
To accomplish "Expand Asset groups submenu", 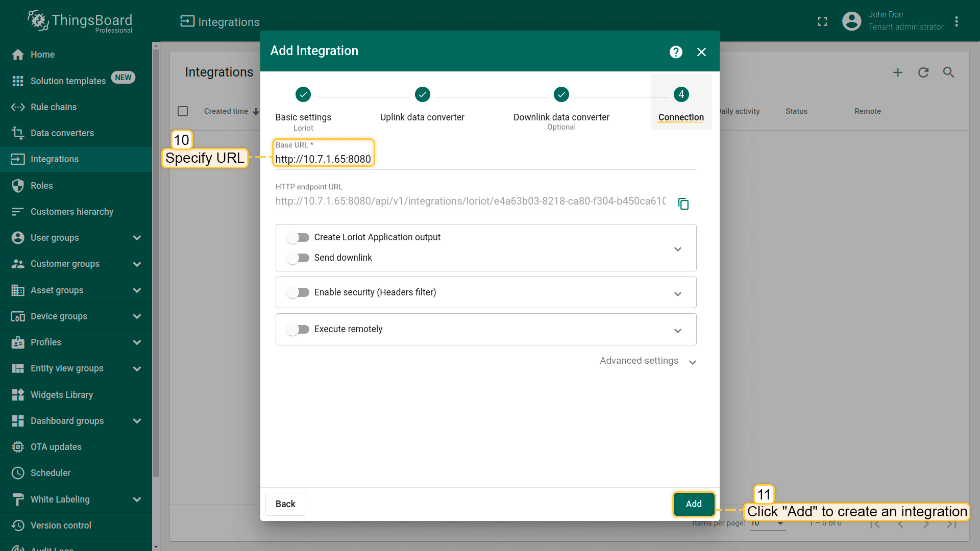I will (x=137, y=290).
